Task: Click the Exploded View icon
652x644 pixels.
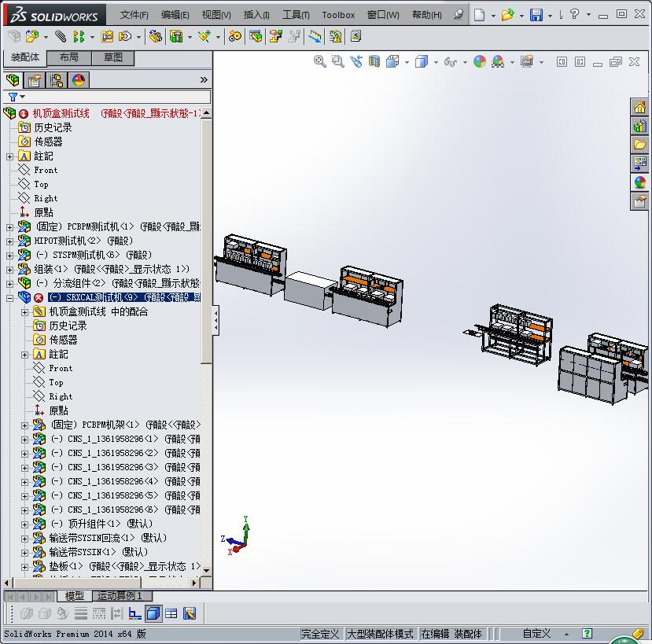Action: pyautogui.click(x=276, y=37)
